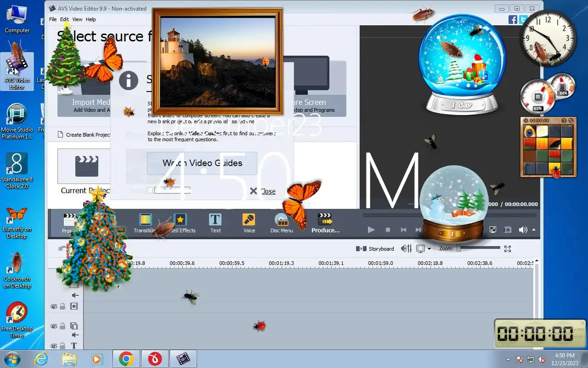Click the lighthouse photo frame gadget
Screen dimensions: 588x368
click(218, 61)
